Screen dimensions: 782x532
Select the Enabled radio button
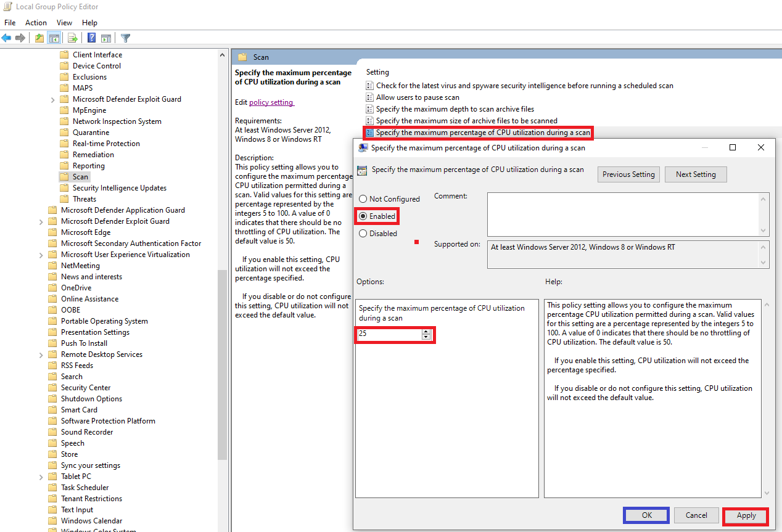(x=363, y=216)
